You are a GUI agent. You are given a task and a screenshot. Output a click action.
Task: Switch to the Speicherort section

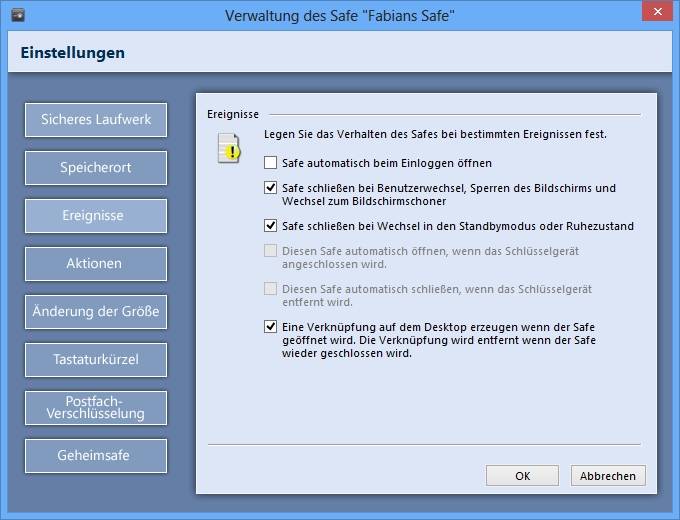tap(96, 168)
